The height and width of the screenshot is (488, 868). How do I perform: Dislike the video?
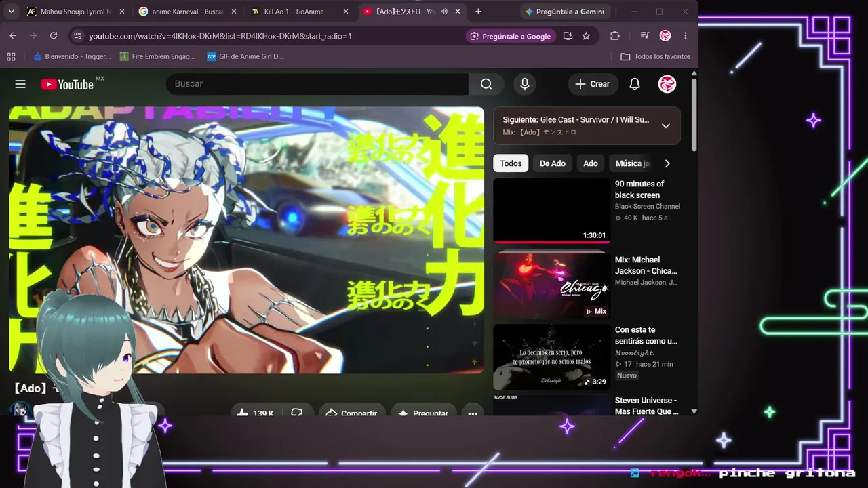297,412
